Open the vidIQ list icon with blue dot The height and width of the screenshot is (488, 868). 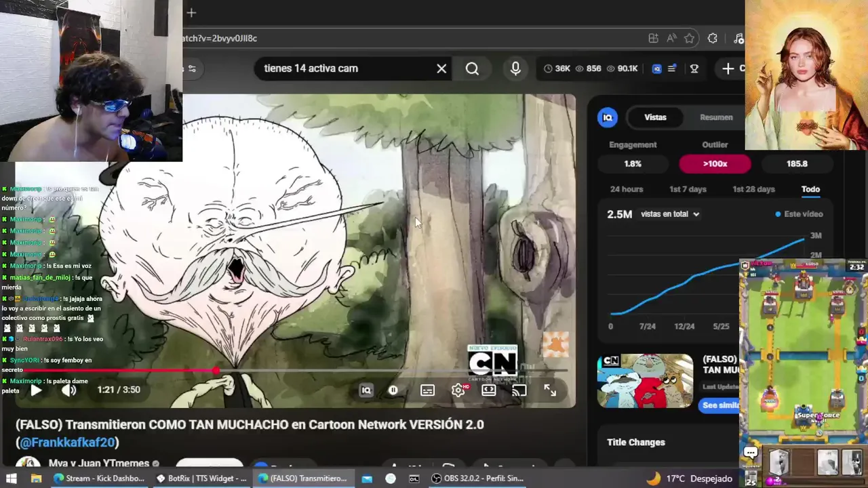click(672, 68)
